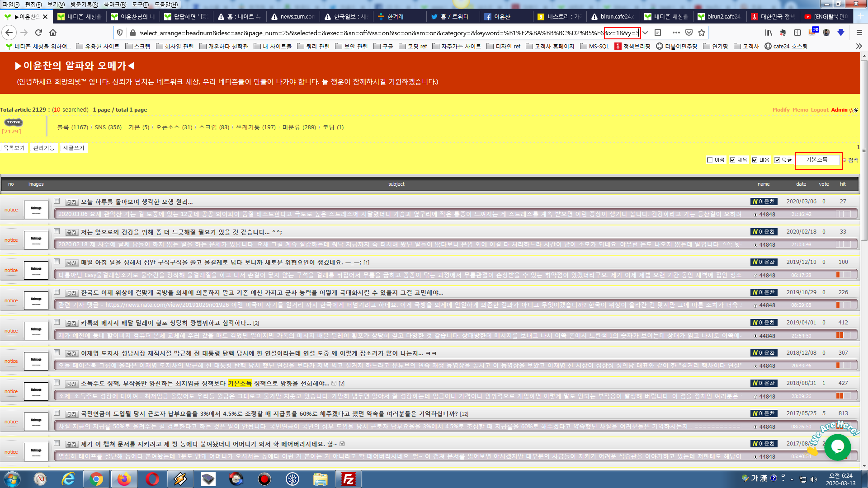The height and width of the screenshot is (488, 868).
Task: Toggle the 내용 search checkbox
Action: tap(755, 160)
